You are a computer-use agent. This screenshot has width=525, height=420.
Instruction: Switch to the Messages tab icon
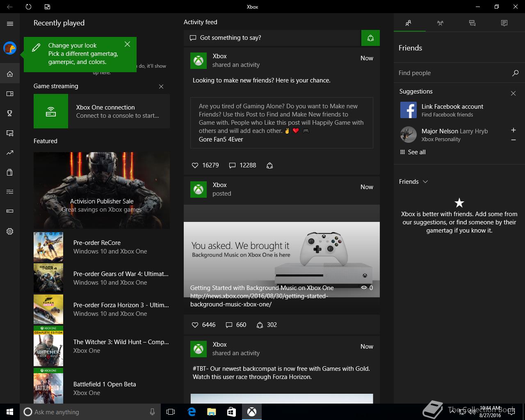point(472,23)
